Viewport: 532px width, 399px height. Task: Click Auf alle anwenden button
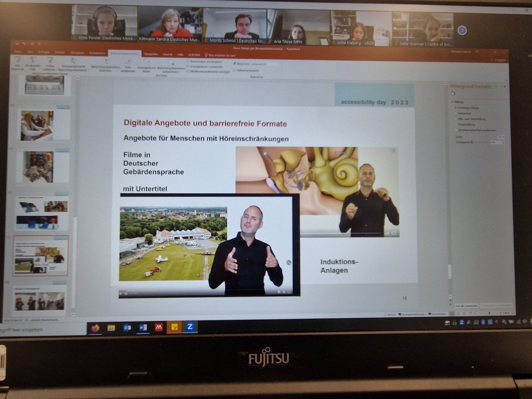(466, 306)
